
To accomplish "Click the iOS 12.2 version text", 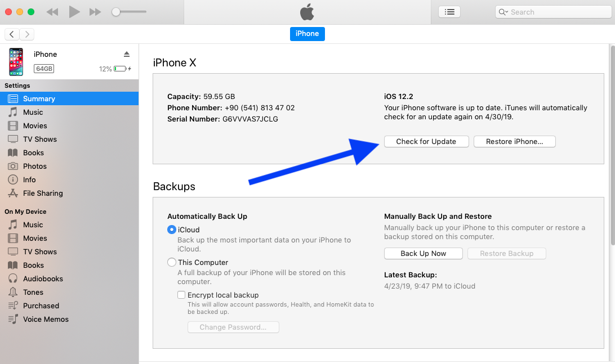I will point(399,96).
